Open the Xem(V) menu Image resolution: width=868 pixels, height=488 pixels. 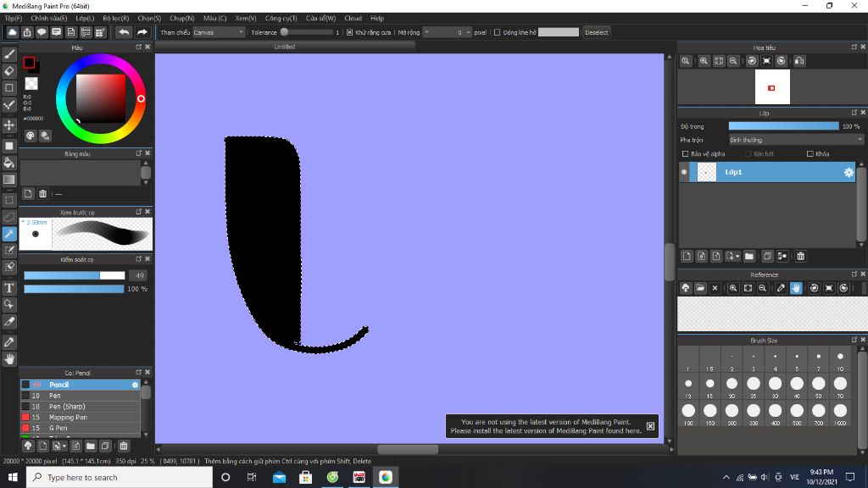pos(245,19)
